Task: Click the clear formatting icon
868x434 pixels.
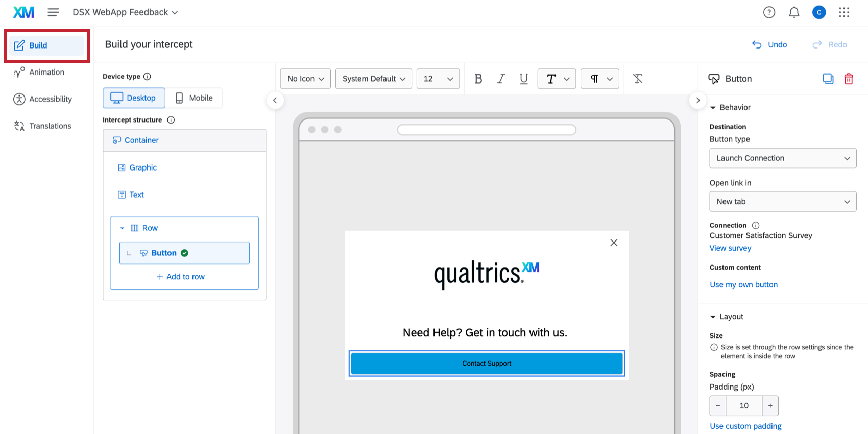Action: (638, 79)
